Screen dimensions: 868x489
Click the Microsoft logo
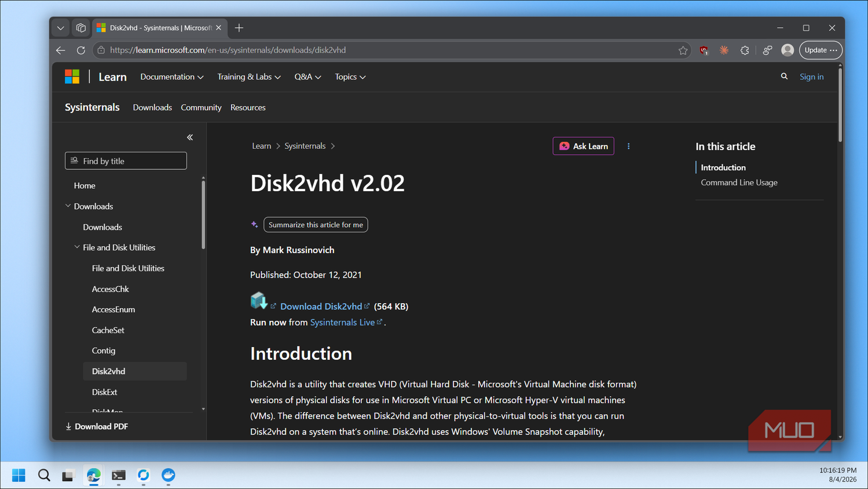(x=72, y=76)
